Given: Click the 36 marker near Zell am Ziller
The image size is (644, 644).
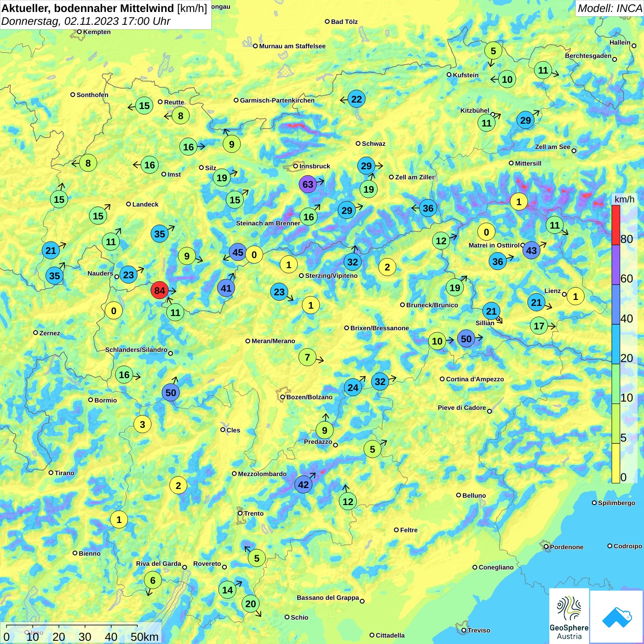Looking at the screenshot, I should pyautogui.click(x=428, y=208).
